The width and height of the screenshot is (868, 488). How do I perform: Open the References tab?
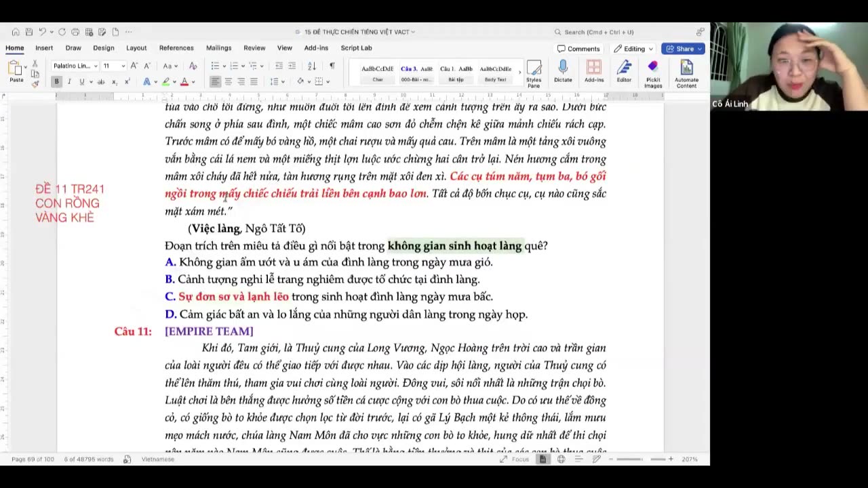176,48
